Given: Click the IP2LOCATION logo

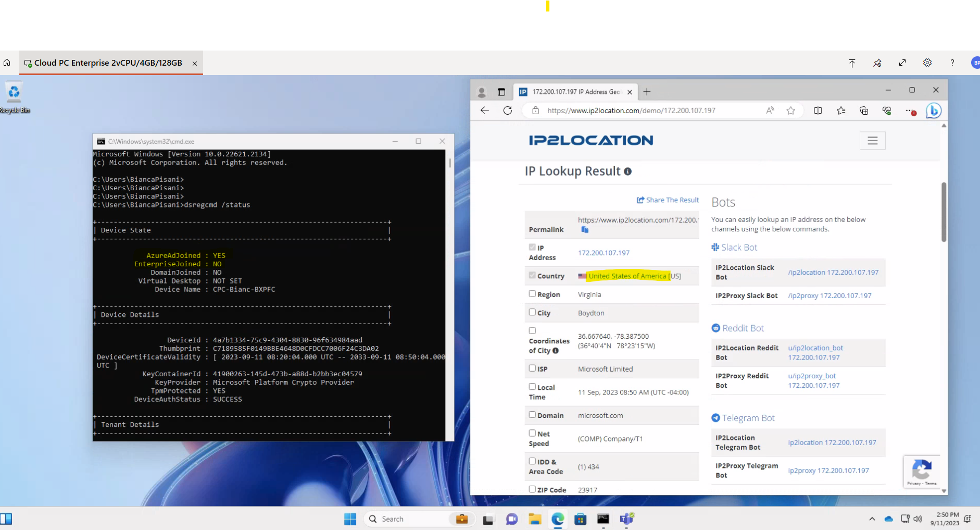Looking at the screenshot, I should click(591, 140).
